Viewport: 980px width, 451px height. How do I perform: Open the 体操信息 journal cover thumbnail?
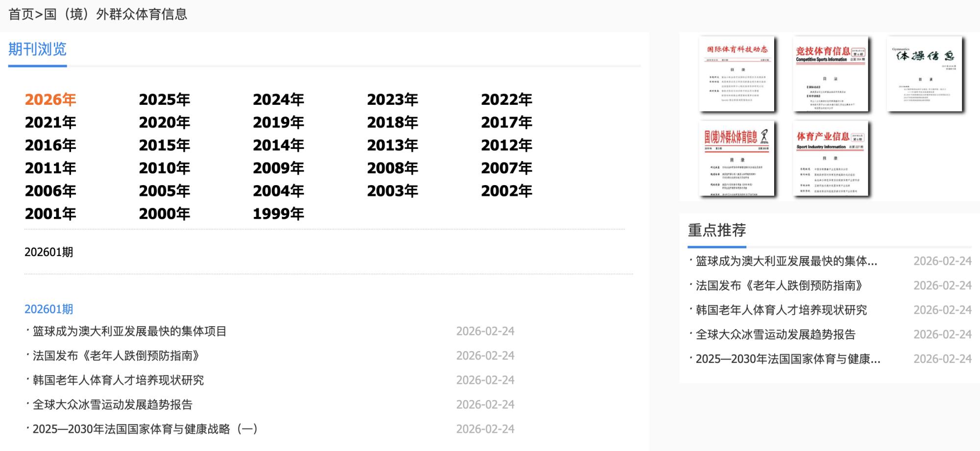(924, 74)
